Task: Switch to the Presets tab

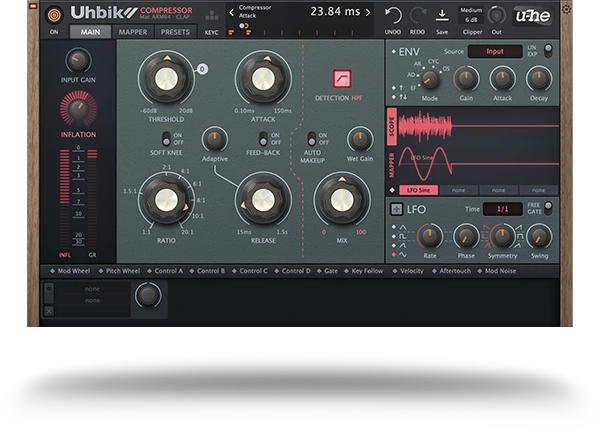Action: point(175,32)
